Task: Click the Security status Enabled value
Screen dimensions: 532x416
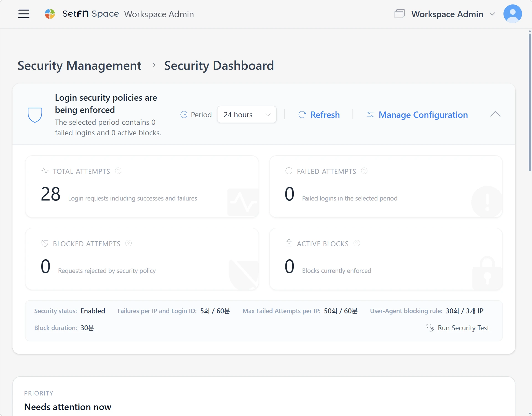Action: (93, 311)
